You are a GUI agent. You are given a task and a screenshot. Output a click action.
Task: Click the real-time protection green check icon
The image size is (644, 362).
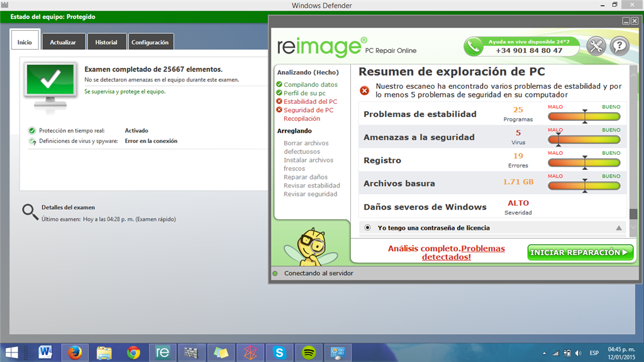32,131
